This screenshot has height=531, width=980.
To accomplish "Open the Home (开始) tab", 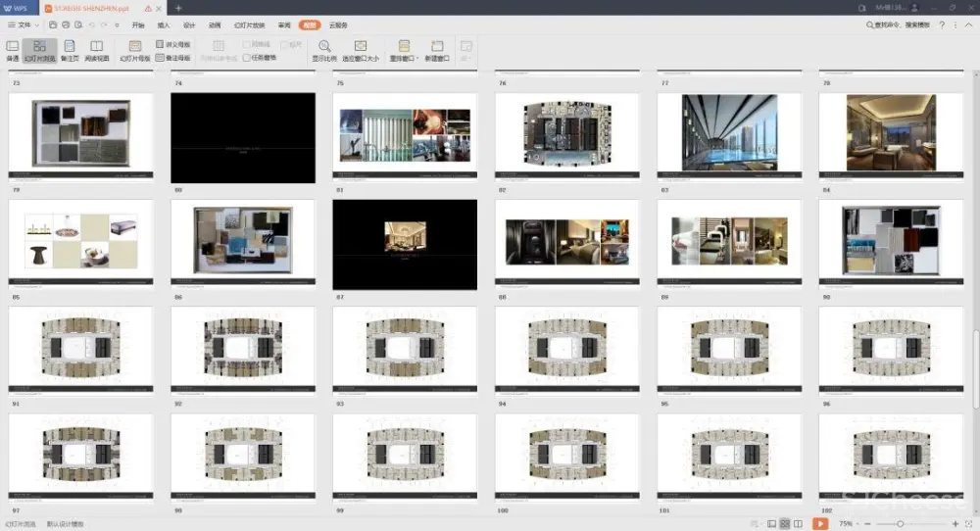I will coord(138,25).
